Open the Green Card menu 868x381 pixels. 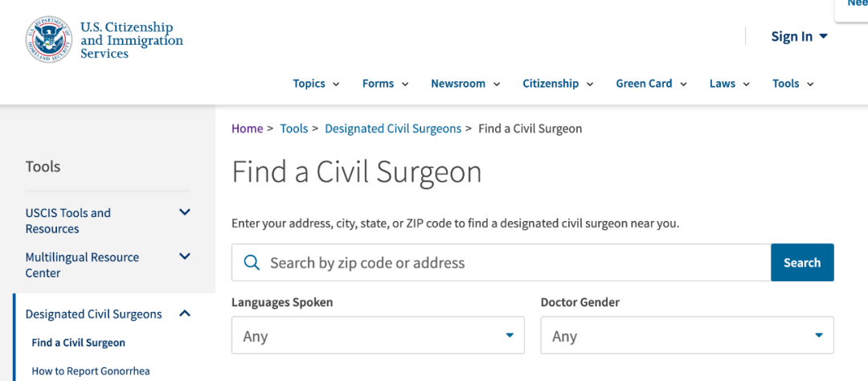click(652, 84)
